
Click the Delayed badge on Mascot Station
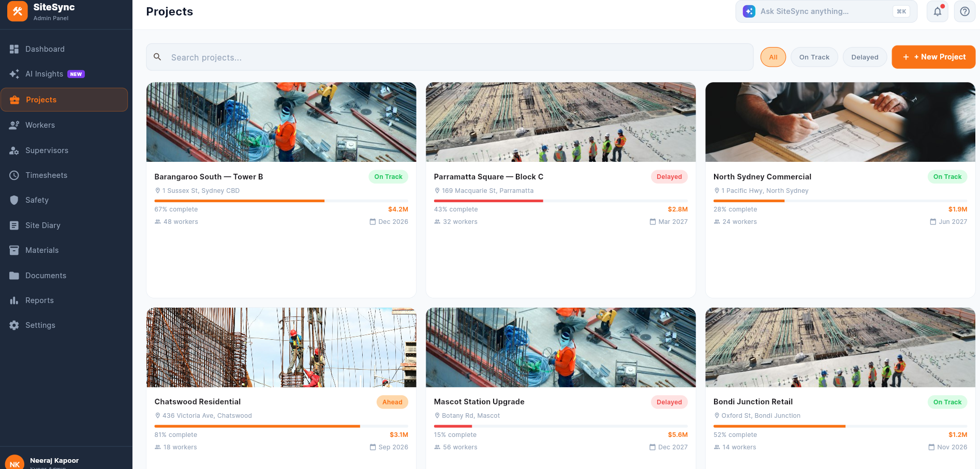tap(669, 402)
